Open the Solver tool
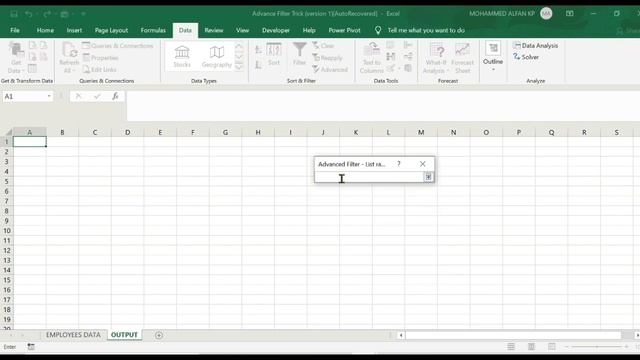Screen dimensions: 640x360 (x=526, y=57)
